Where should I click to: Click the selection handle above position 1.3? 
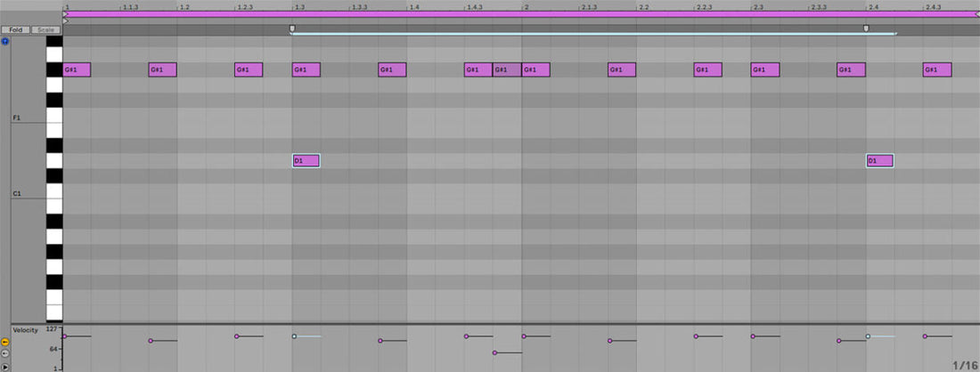pyautogui.click(x=292, y=28)
